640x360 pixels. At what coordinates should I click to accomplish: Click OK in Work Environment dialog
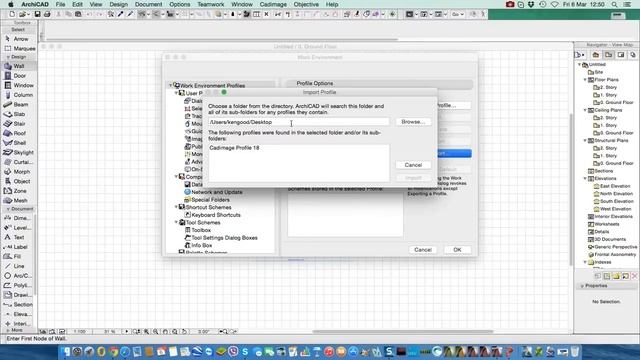coord(457,249)
